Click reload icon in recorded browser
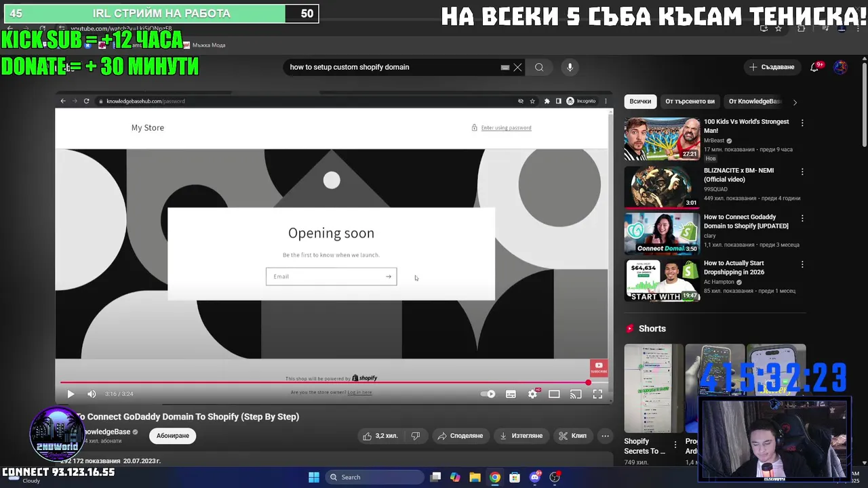868x488 pixels. tap(86, 101)
